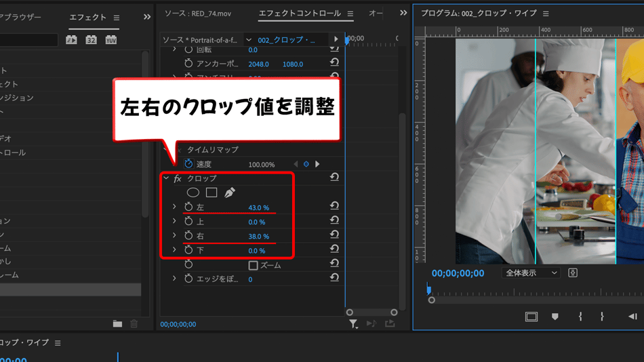
Task: Select the rectangle mask tool under クロップ
Action: coord(212,193)
